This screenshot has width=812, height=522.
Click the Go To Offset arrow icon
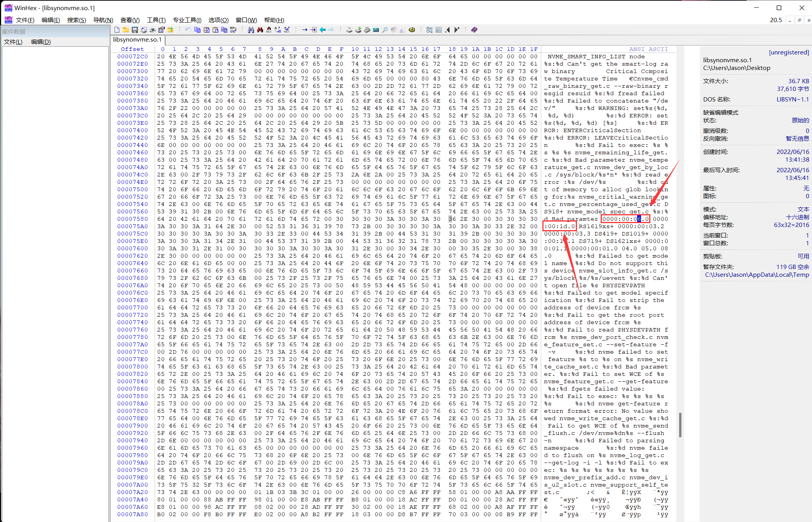point(305,30)
